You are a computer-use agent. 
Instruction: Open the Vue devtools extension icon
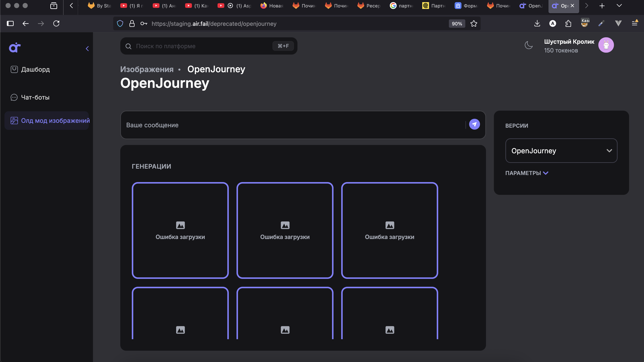click(x=618, y=23)
